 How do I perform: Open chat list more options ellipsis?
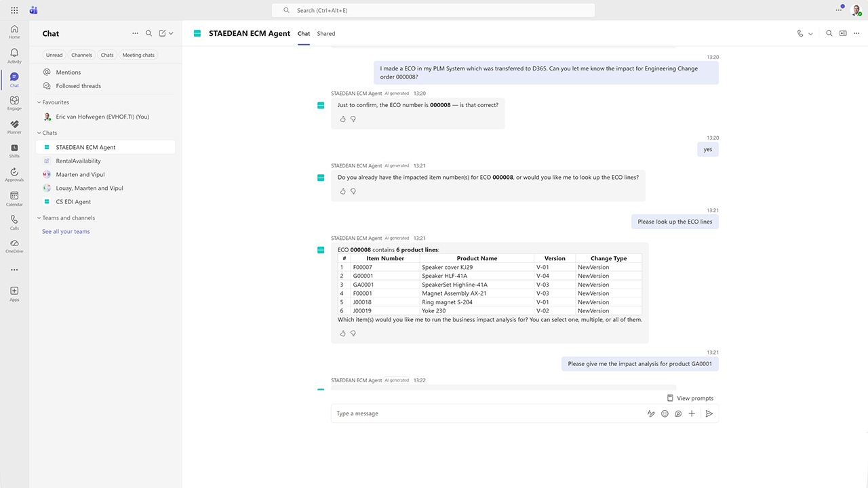tap(135, 33)
